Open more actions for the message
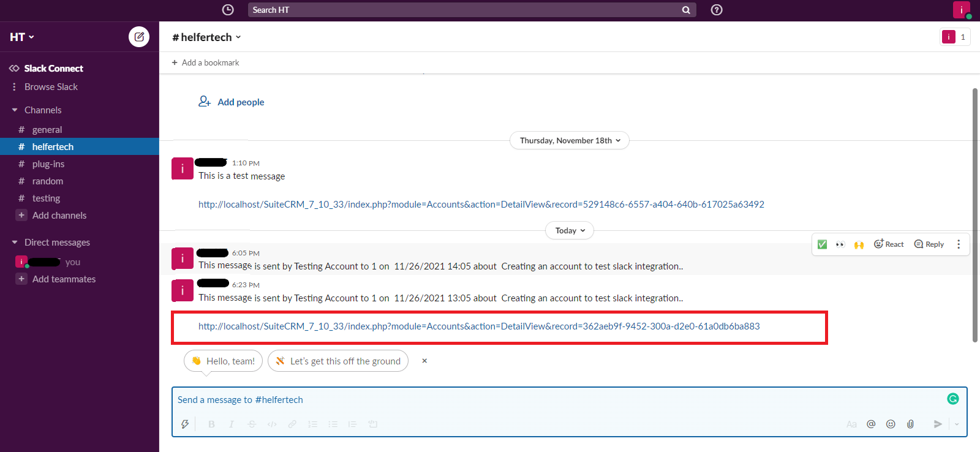 pyautogui.click(x=959, y=244)
